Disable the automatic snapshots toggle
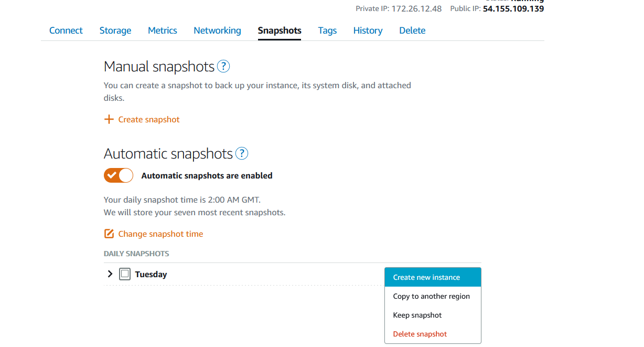Image resolution: width=644 pixels, height=347 pixels. point(119,176)
